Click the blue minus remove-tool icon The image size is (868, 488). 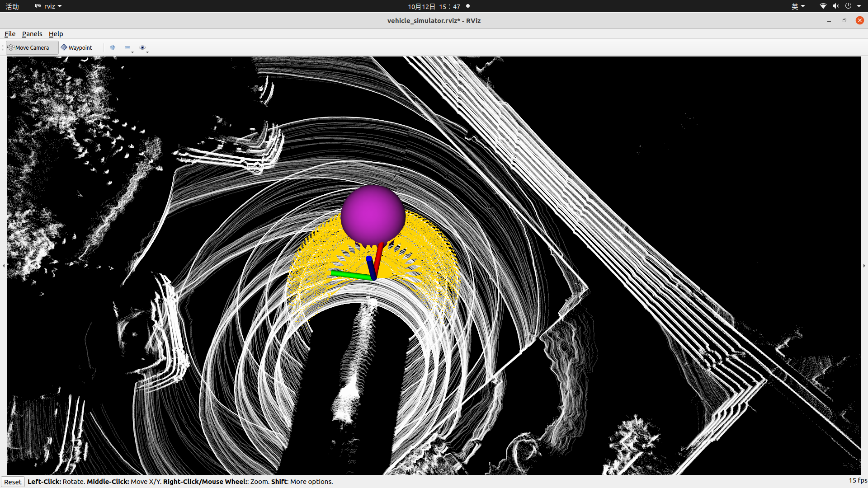(x=127, y=47)
